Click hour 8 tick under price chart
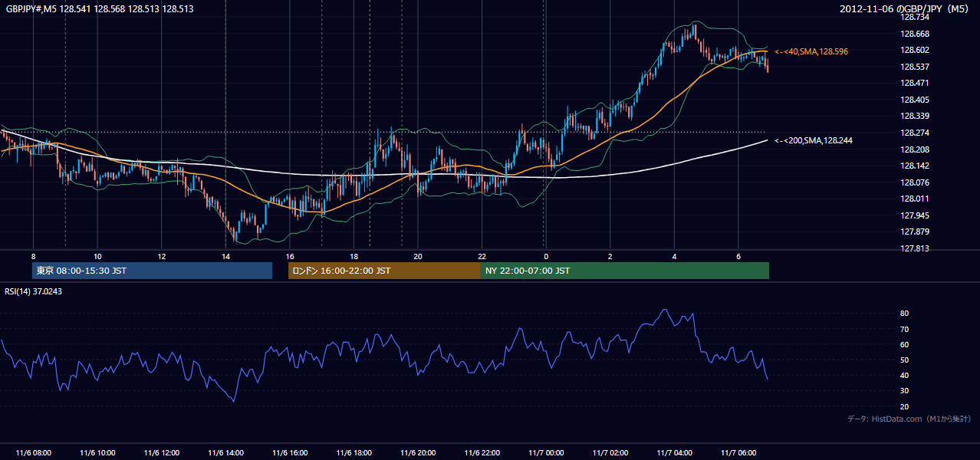This screenshot has width=980, height=460. click(33, 256)
